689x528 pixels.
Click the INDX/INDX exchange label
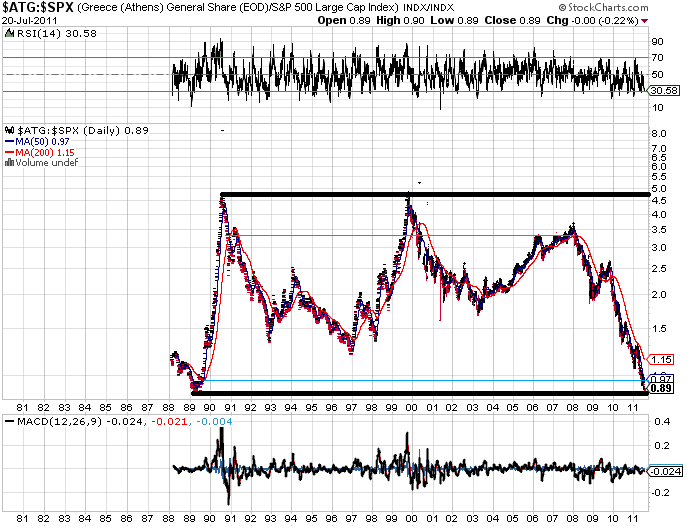pyautogui.click(x=429, y=8)
